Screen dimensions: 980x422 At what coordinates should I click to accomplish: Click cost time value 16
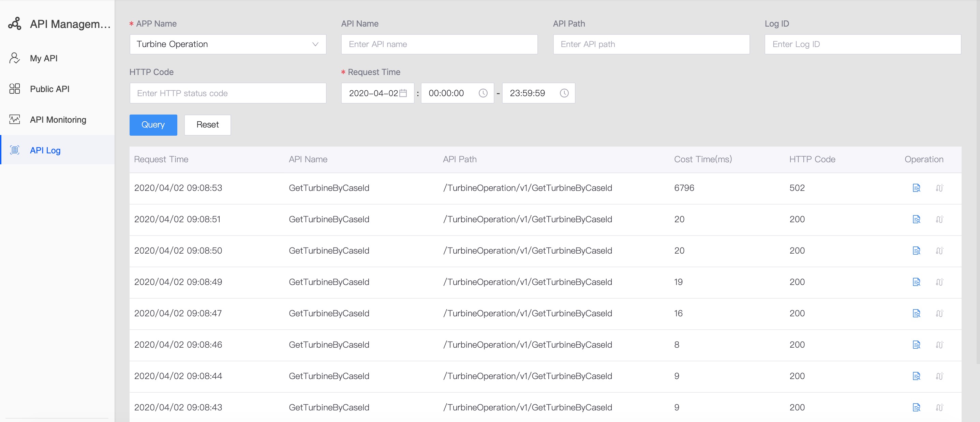pyautogui.click(x=678, y=313)
